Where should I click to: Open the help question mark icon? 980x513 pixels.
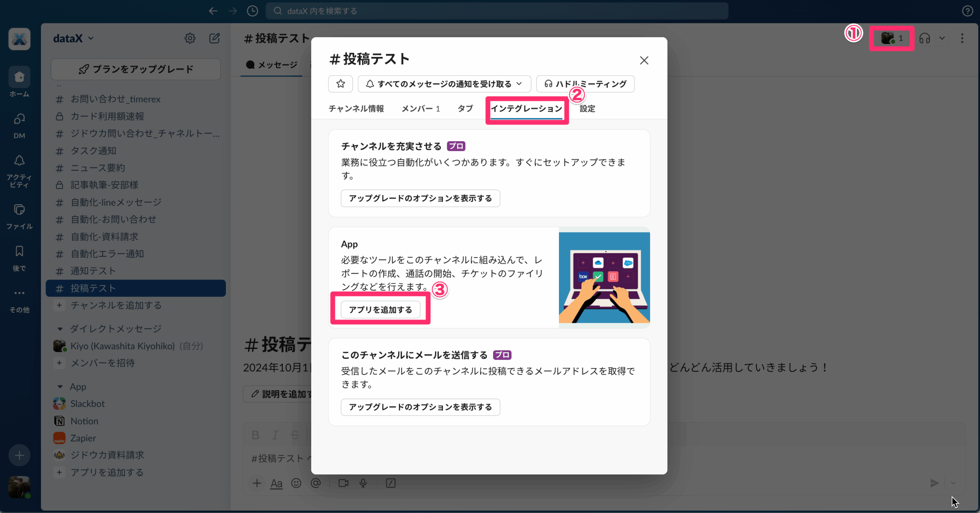(x=967, y=11)
